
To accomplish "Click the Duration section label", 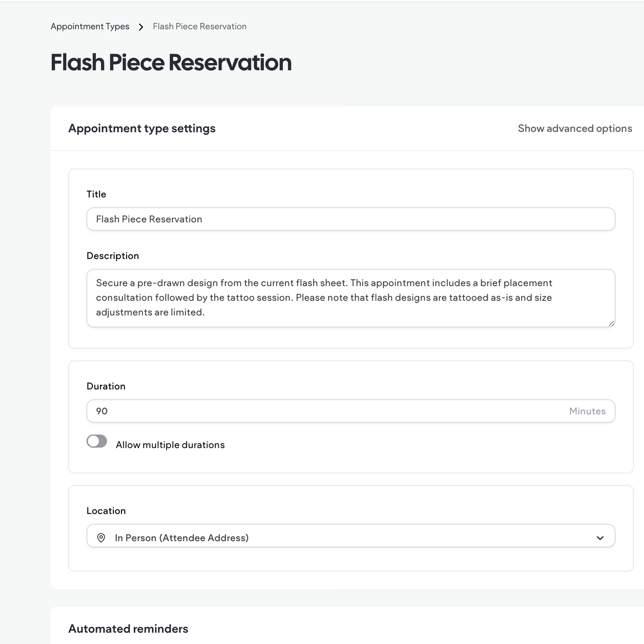I will (x=106, y=386).
